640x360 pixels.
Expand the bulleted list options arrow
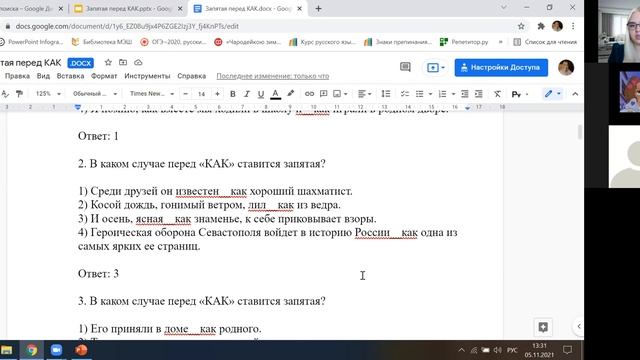click(430, 94)
